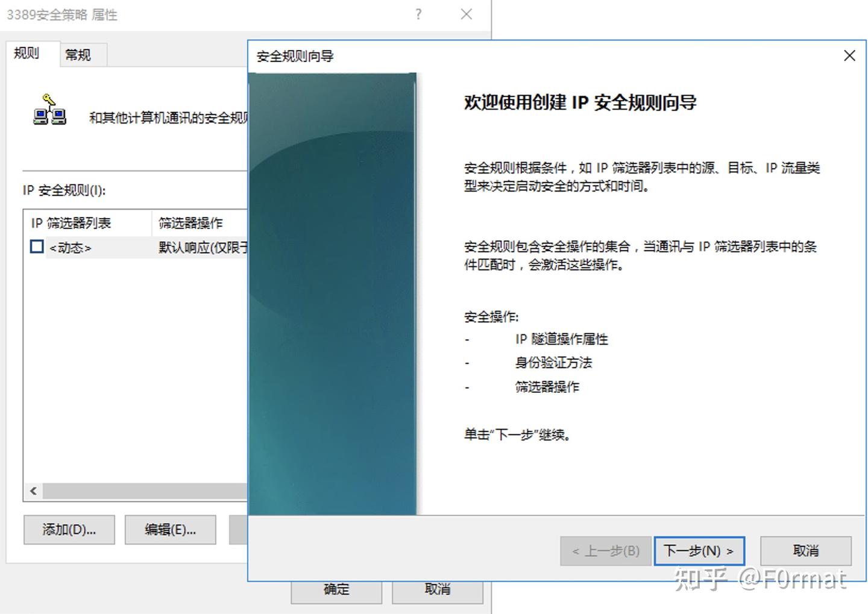Close the 安全规则向导 dialog with the X

(x=849, y=55)
